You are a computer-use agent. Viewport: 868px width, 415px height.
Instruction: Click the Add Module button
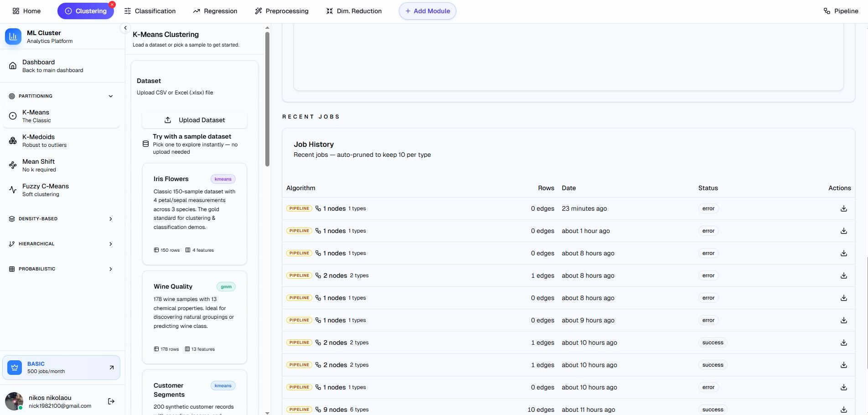427,10
